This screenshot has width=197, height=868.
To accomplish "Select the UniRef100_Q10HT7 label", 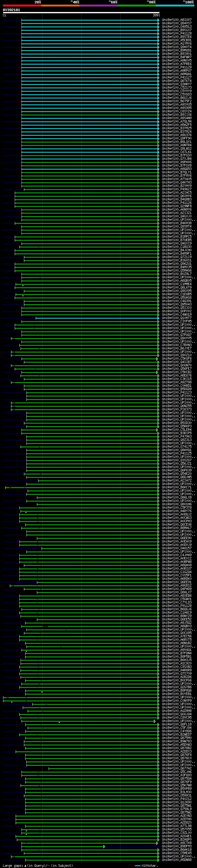I will [177, 318].
